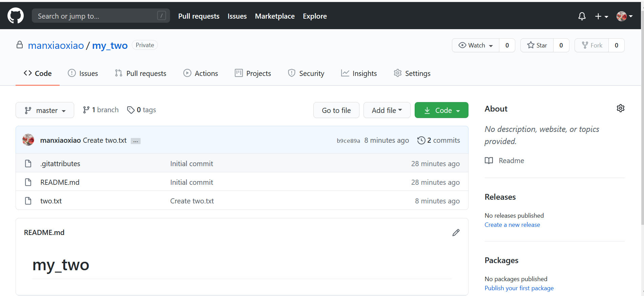View the 2 commits history

tap(439, 140)
